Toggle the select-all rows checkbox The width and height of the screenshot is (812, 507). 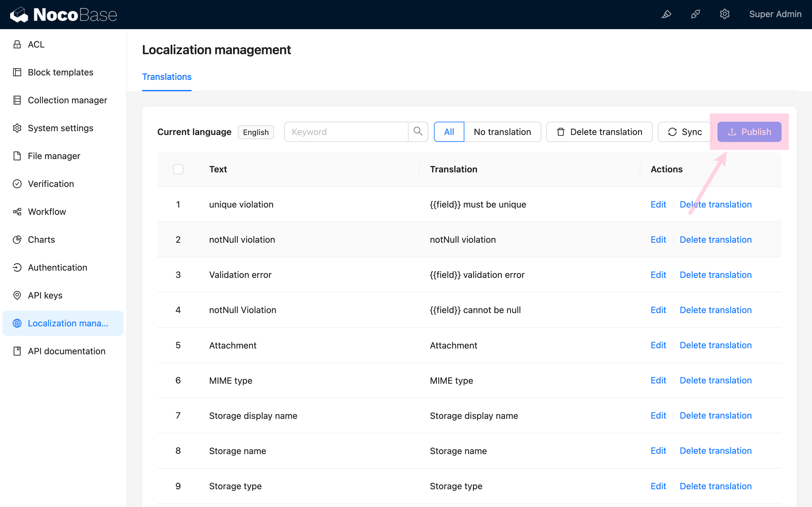click(x=178, y=169)
